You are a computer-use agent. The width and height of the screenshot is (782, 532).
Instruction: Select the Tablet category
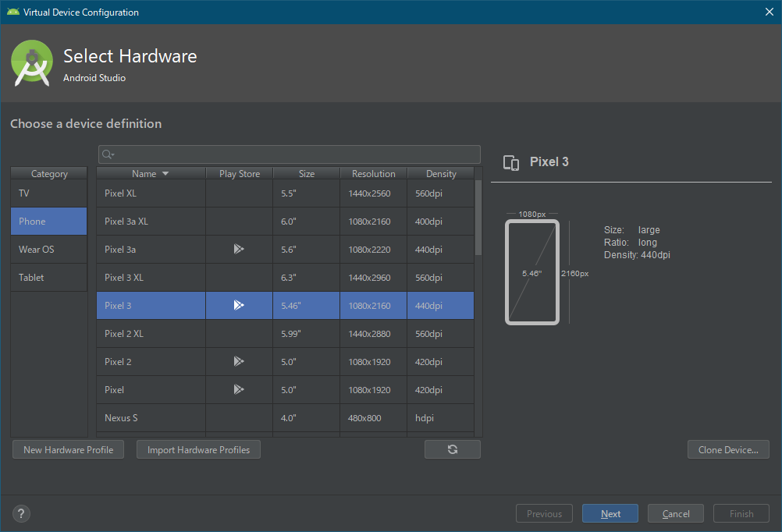tap(48, 277)
